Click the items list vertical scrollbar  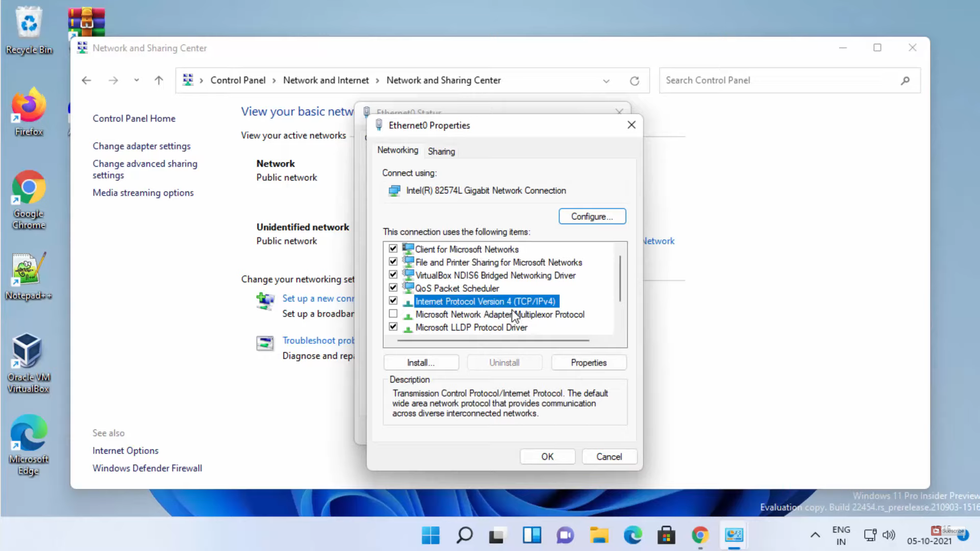point(620,278)
